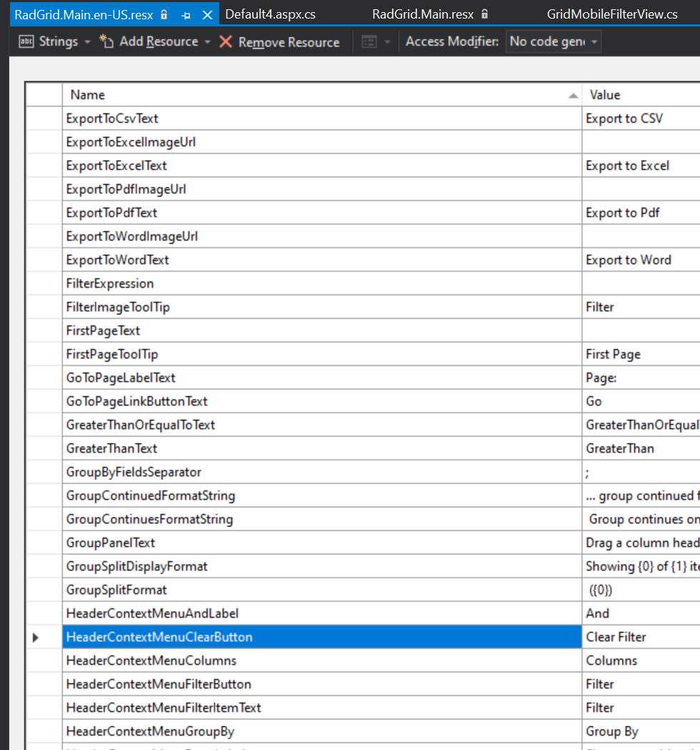Click the 'Export to CSV' value cell
Viewport: 700px width, 750px height.
coord(641,118)
